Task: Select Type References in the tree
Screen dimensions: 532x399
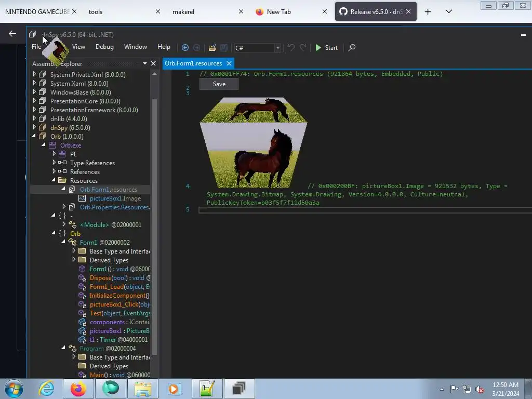Action: [x=92, y=163]
